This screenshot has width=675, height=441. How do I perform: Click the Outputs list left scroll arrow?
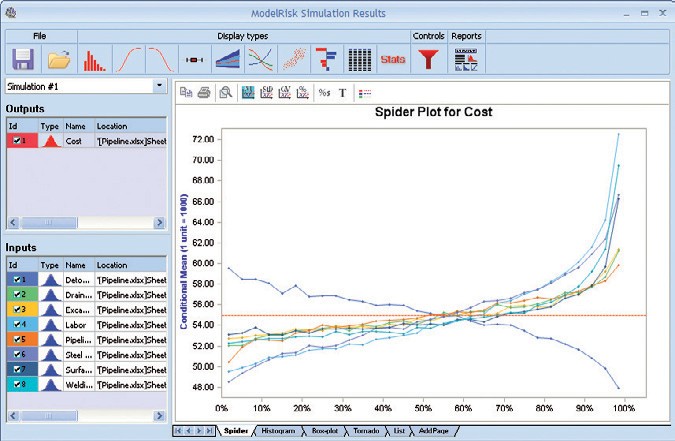point(13,223)
